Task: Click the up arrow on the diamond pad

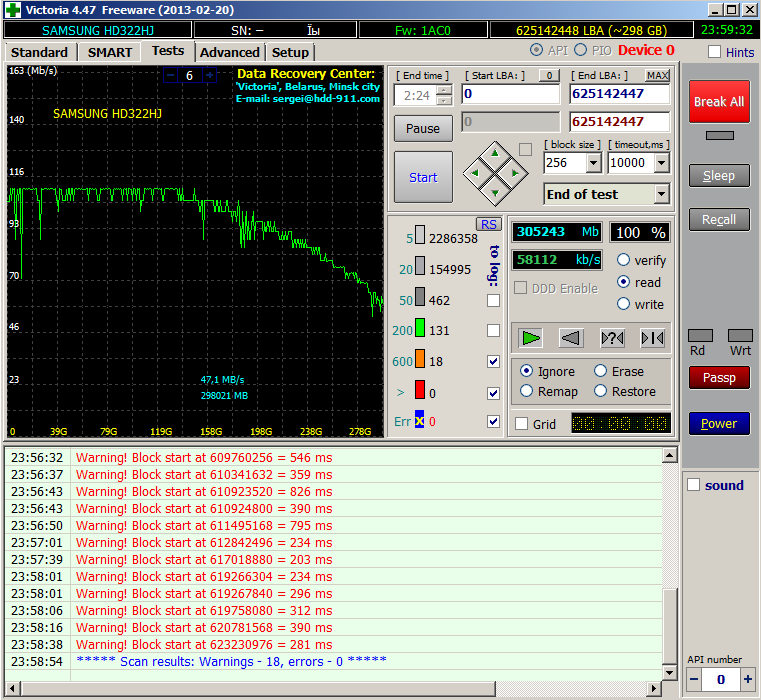Action: pyautogui.click(x=495, y=153)
